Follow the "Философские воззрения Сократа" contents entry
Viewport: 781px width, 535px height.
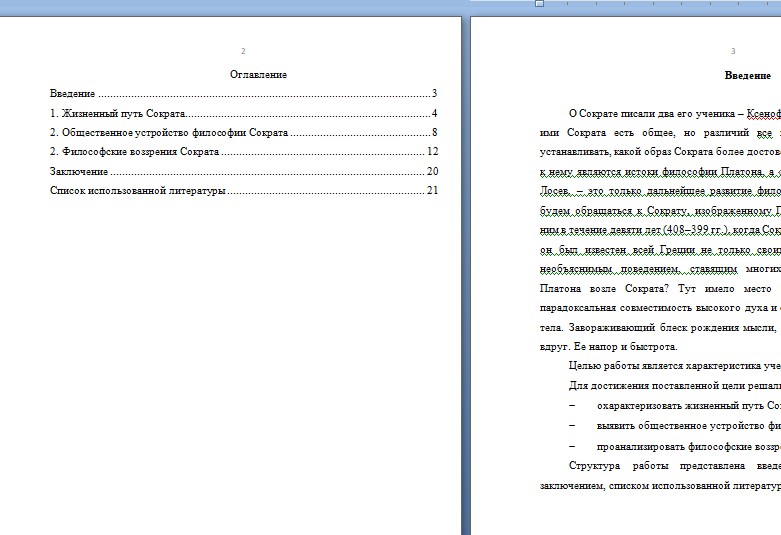click(140, 152)
